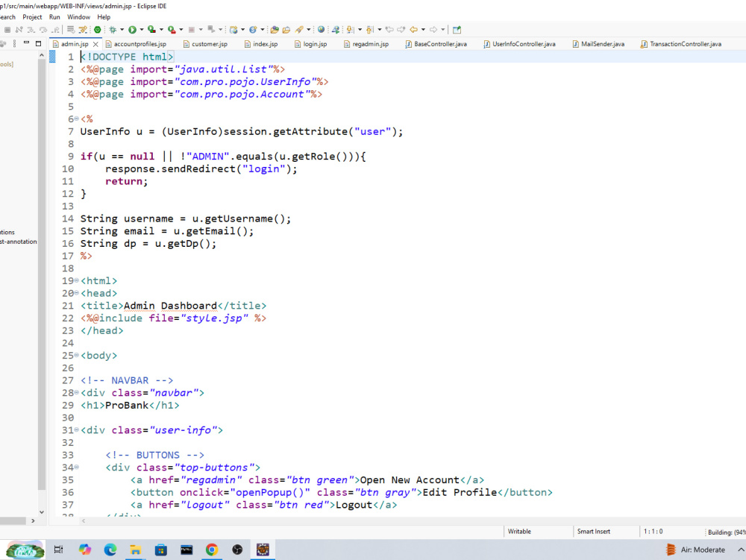The width and height of the screenshot is (746, 560).
Task: Minimize the left side panel
Action: [27, 43]
